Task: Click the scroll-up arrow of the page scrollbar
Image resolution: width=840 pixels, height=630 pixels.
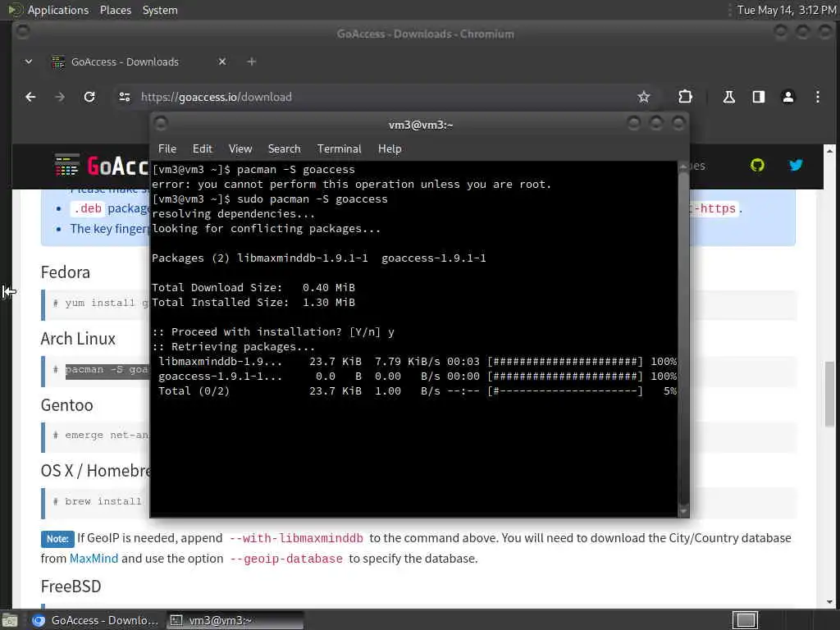Action: pyautogui.click(x=829, y=150)
